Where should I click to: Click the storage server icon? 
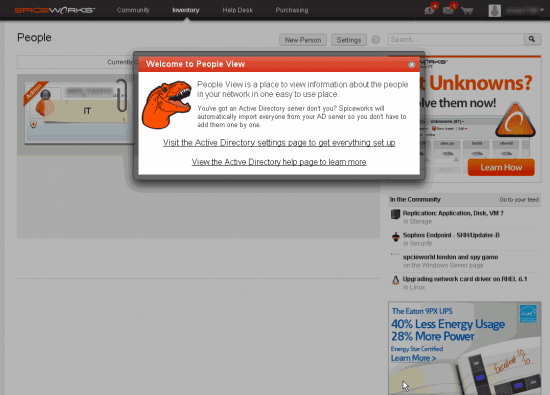tap(395, 214)
